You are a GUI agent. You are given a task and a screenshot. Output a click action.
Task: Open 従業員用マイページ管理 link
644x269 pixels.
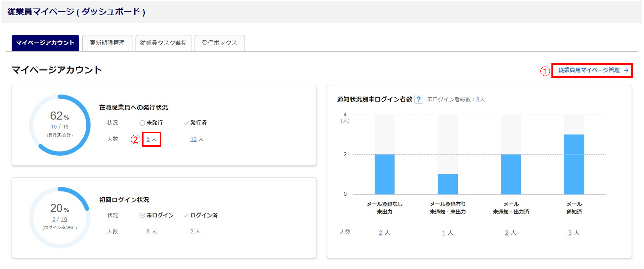click(589, 70)
